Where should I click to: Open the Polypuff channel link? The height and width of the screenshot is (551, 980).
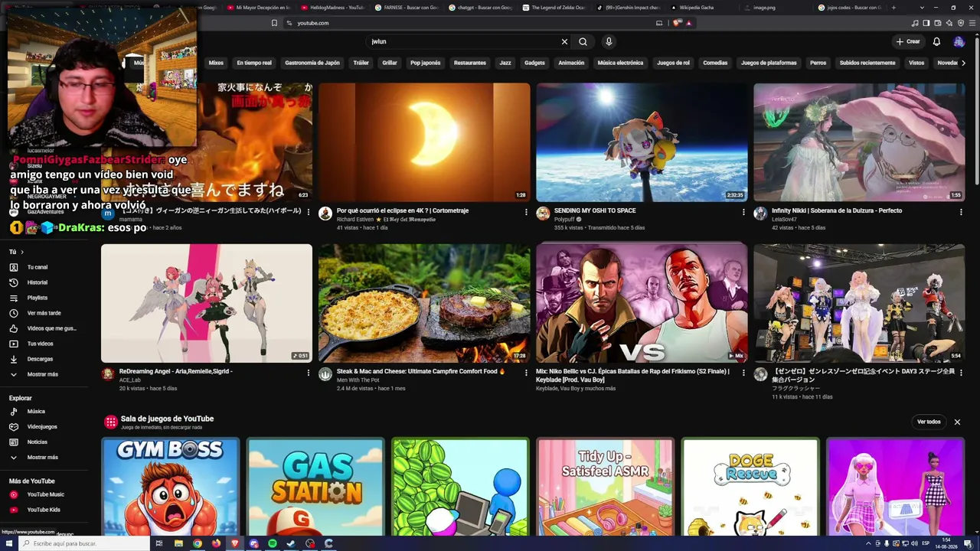[563, 220]
